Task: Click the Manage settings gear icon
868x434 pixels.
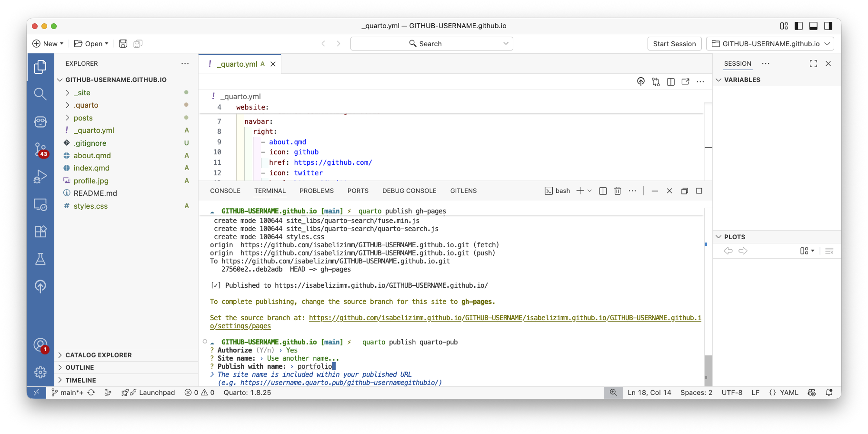Action: 40,372
